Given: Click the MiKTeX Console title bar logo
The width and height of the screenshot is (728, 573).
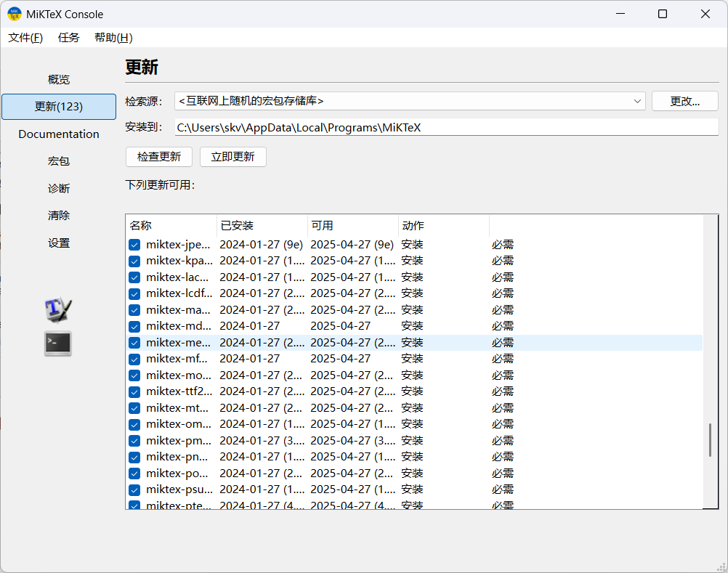Looking at the screenshot, I should tap(15, 14).
